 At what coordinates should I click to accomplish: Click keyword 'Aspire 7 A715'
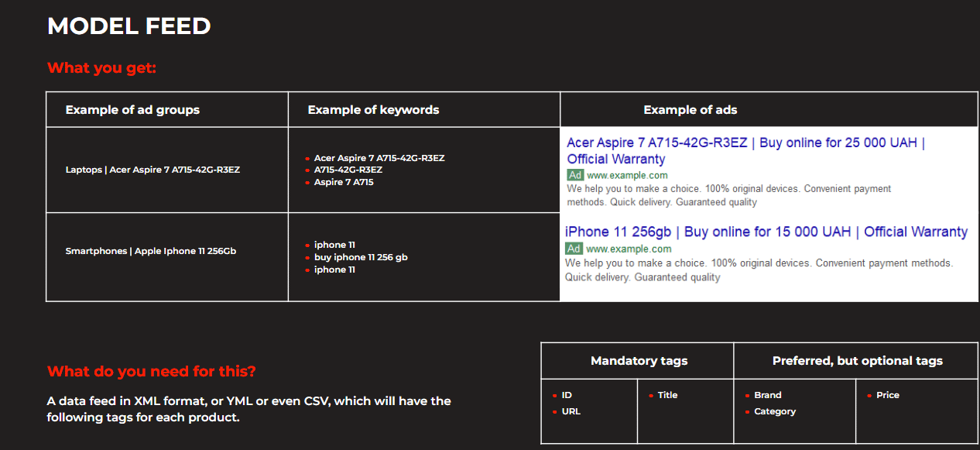(x=344, y=182)
